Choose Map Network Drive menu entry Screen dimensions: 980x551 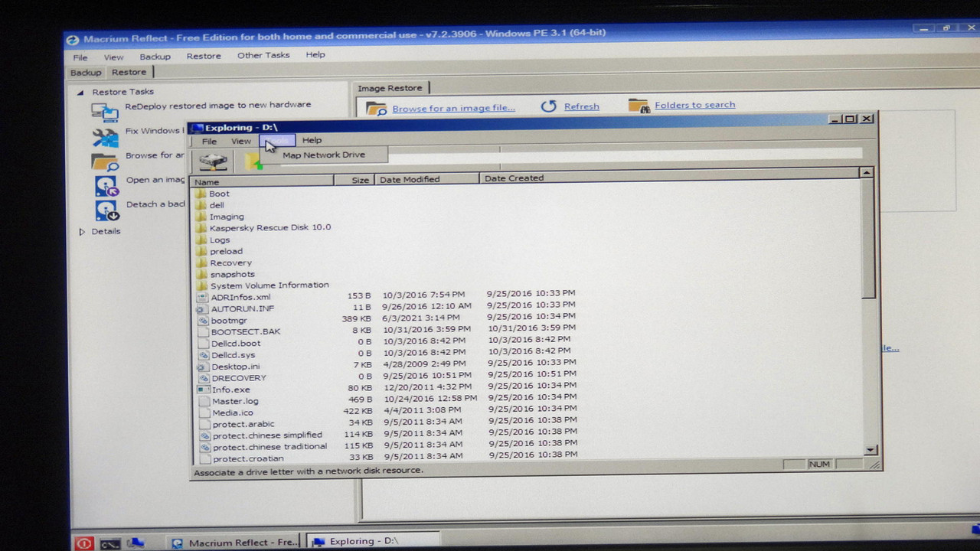click(324, 155)
